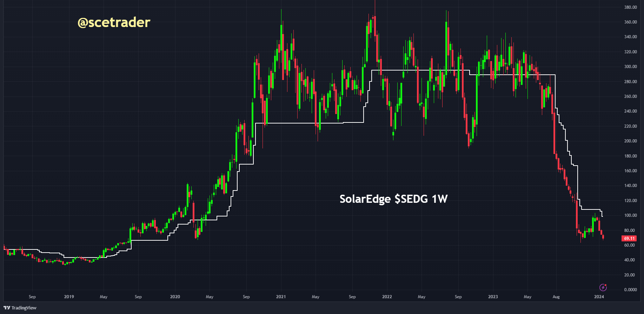Image resolution: width=644 pixels, height=314 pixels.
Task: Click the TradingView logo
Action: point(20,308)
